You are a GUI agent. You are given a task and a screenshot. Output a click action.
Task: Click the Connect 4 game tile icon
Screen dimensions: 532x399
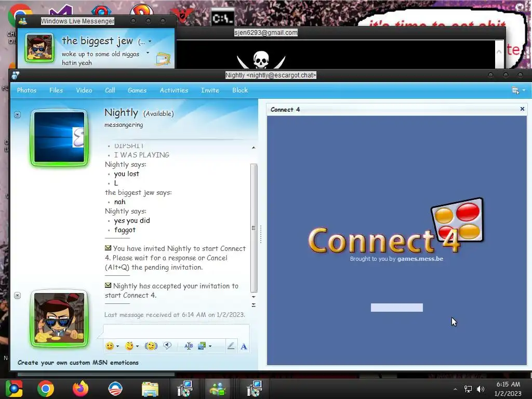point(458,220)
